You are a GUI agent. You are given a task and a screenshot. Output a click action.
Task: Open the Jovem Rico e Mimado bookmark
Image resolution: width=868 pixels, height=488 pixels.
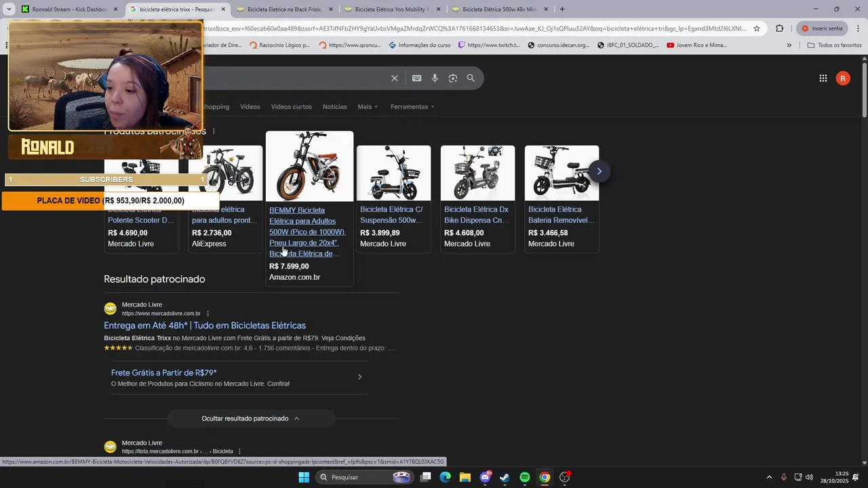pyautogui.click(x=697, y=45)
